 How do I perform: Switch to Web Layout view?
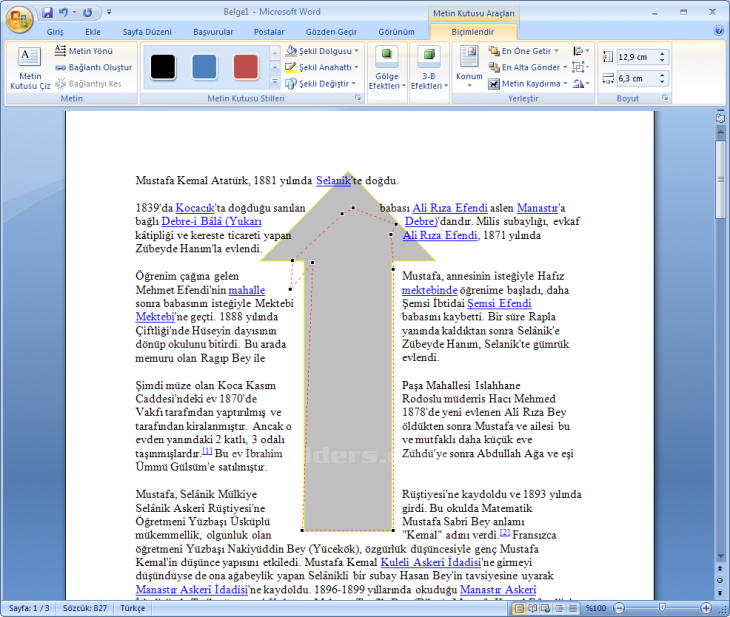click(x=546, y=608)
